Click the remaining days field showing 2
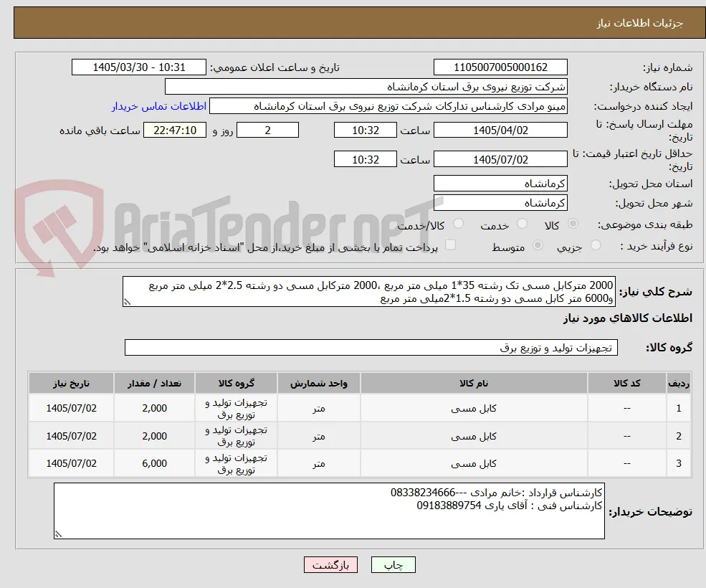 [267, 131]
